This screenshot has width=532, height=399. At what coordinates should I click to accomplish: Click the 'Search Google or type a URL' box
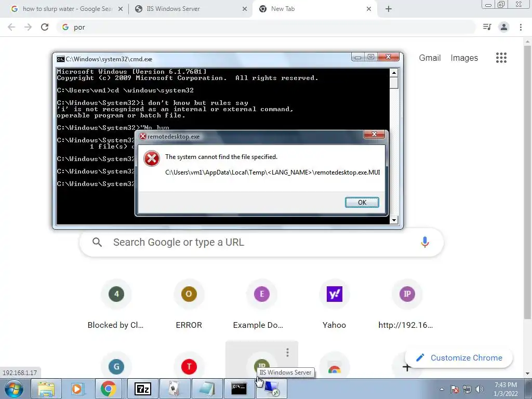click(x=261, y=242)
